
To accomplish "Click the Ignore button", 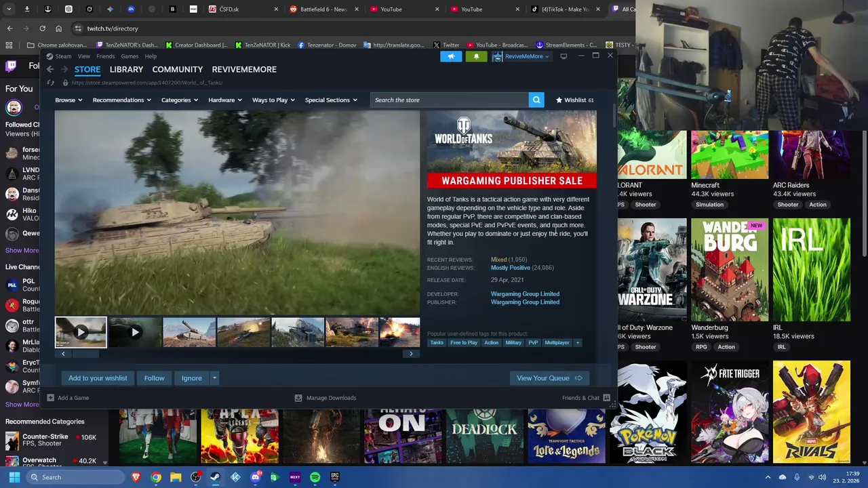I will [x=191, y=378].
